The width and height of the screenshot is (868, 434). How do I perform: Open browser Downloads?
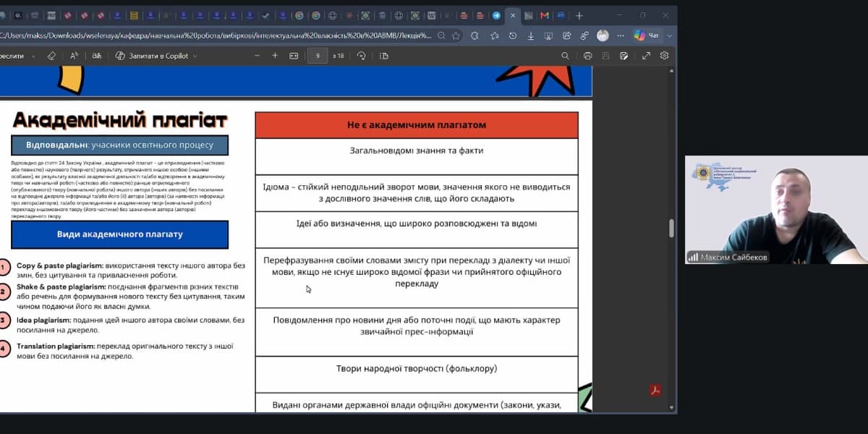coord(530,35)
